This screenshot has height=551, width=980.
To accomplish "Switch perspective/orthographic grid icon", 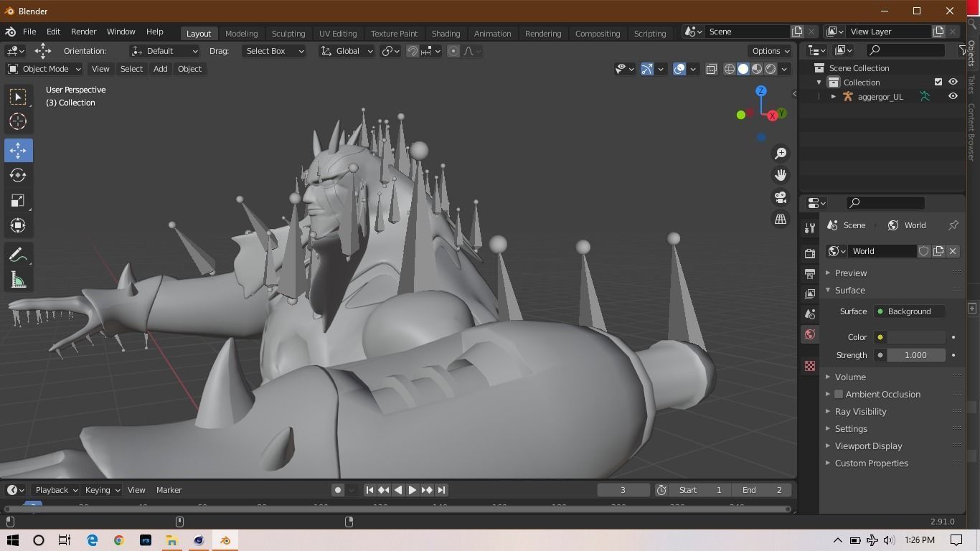I will pyautogui.click(x=781, y=220).
